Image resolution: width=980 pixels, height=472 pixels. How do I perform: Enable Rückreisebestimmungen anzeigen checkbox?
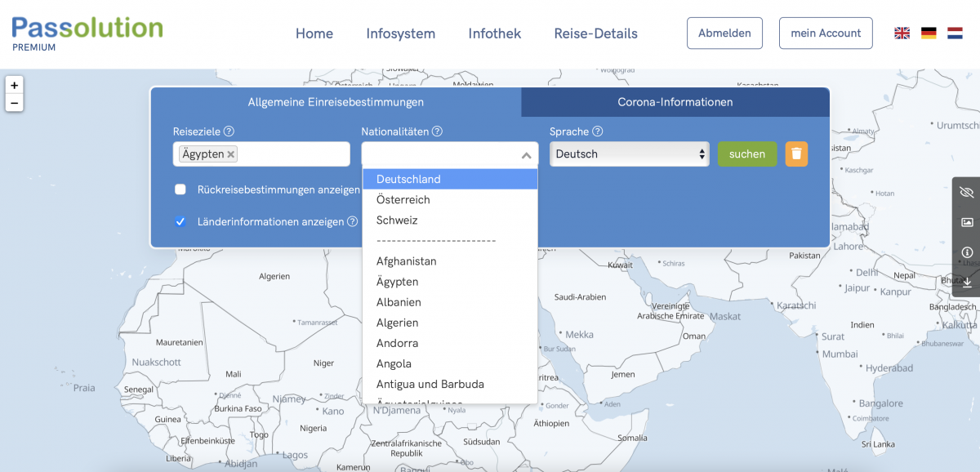pyautogui.click(x=180, y=189)
